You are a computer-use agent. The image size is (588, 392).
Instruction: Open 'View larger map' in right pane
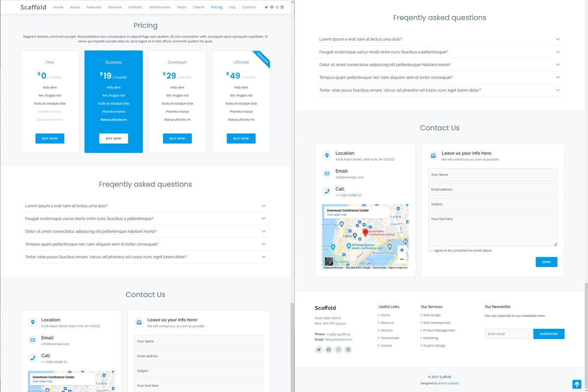pyautogui.click(x=337, y=215)
